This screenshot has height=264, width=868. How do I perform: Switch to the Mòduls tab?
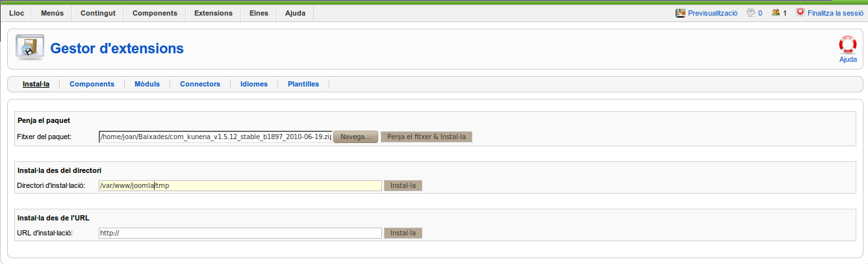[147, 84]
